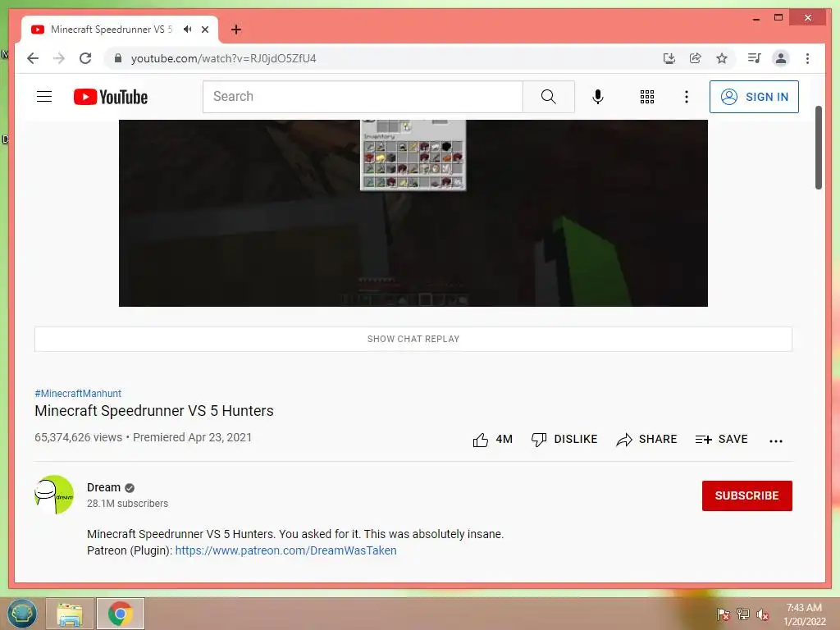Screen dimensions: 840x630
Task: Open the Dream channel name link
Action: (103, 487)
